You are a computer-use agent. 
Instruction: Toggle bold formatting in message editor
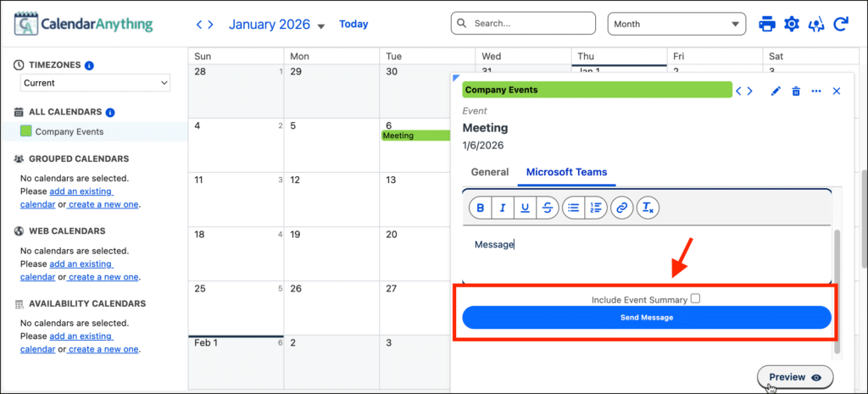tap(481, 208)
